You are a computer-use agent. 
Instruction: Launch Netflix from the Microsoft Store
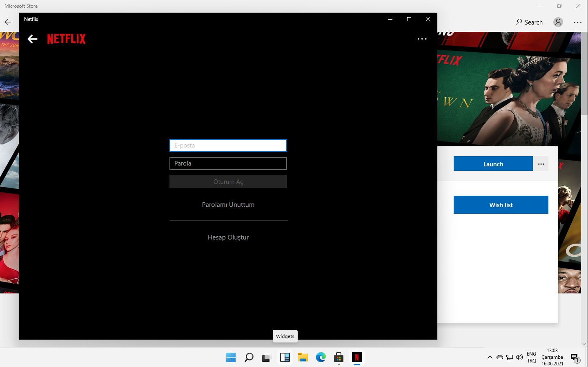pyautogui.click(x=493, y=164)
